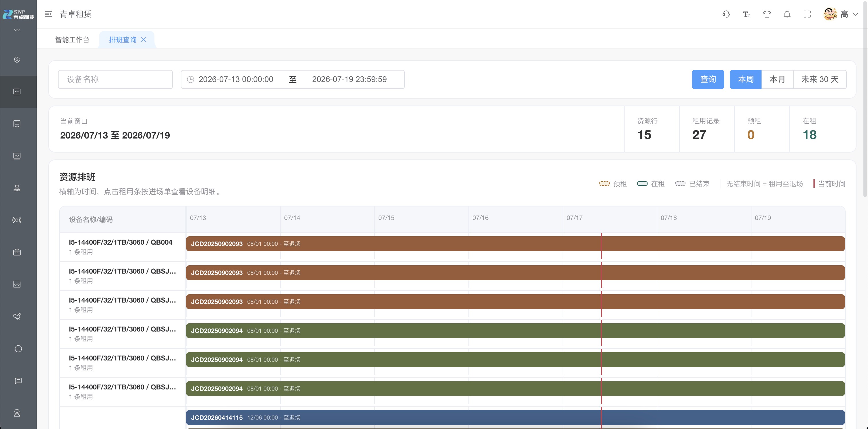Open the organization tree sidebar icon

point(17,188)
